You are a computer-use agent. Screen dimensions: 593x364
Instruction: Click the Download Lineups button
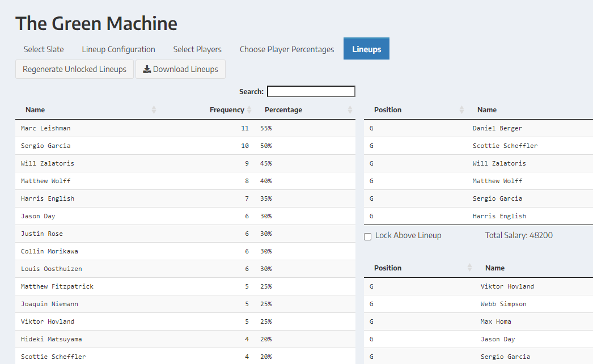[x=180, y=69]
